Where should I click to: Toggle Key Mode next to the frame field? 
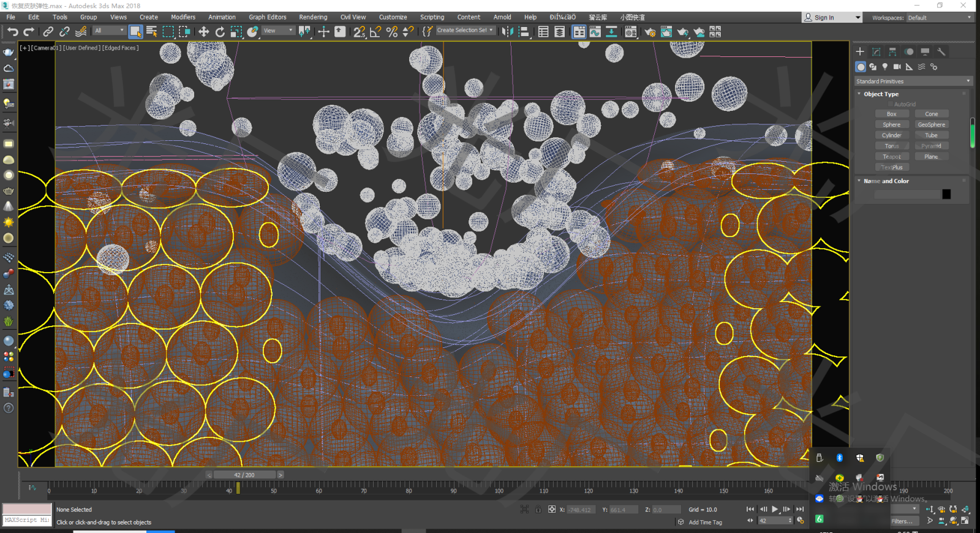[750, 521]
